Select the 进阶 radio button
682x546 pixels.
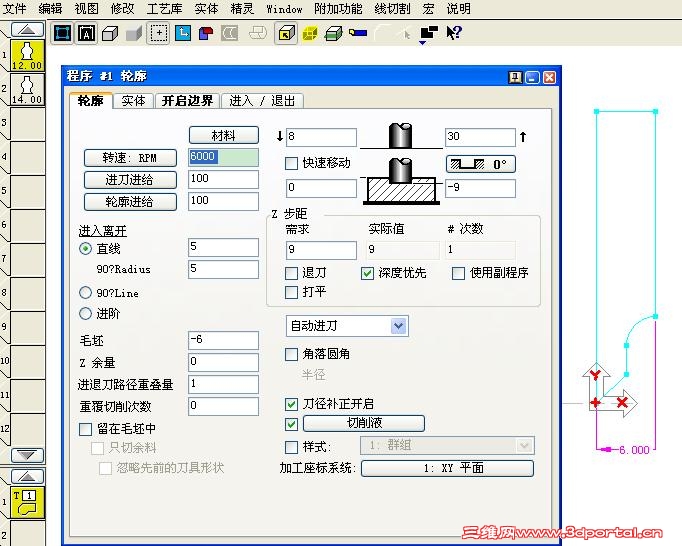pyautogui.click(x=85, y=313)
